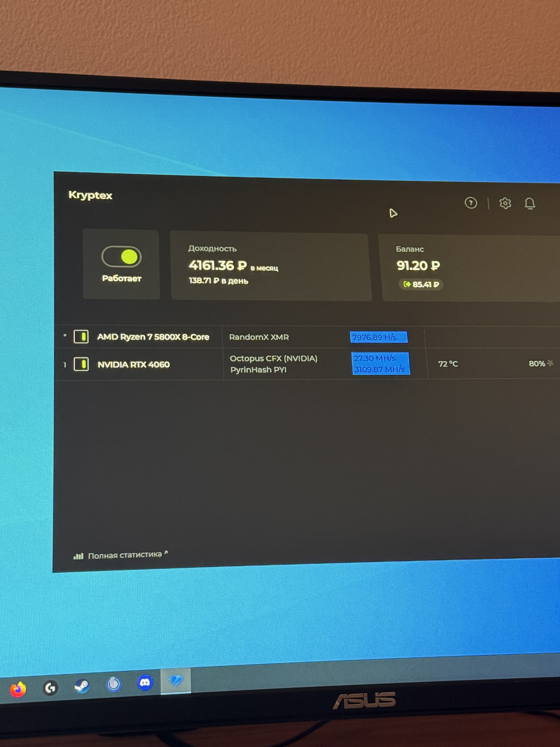
Task: Open Discord from the taskbar
Action: point(145,683)
